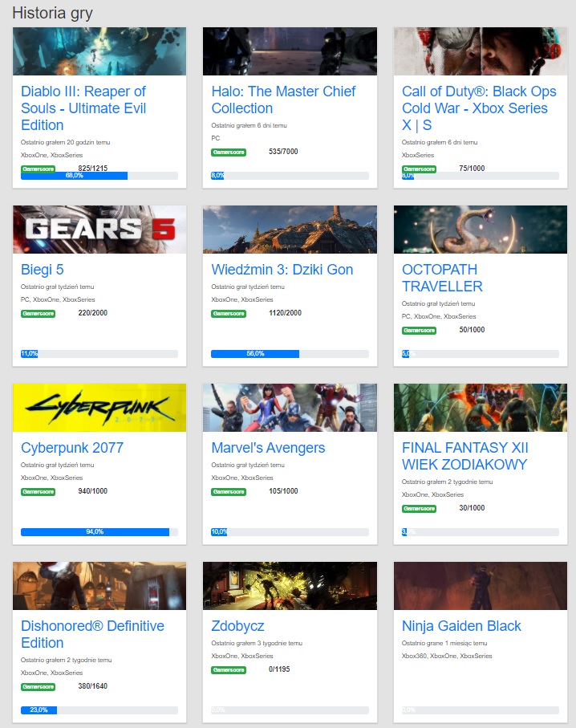Click the 1120/2000 score on Wiedźmin 3
The height and width of the screenshot is (728, 576).
[285, 313]
